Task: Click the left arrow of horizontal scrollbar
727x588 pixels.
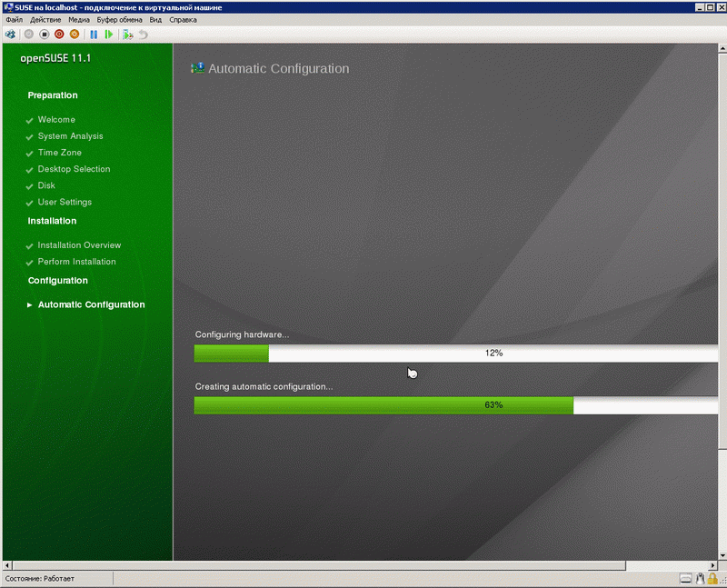Action: pos(7,566)
